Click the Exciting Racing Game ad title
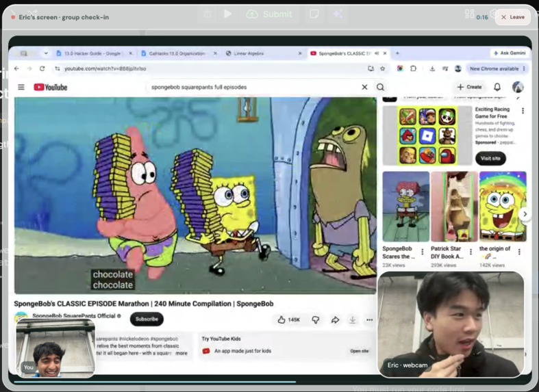The height and width of the screenshot is (392, 539). [492, 113]
